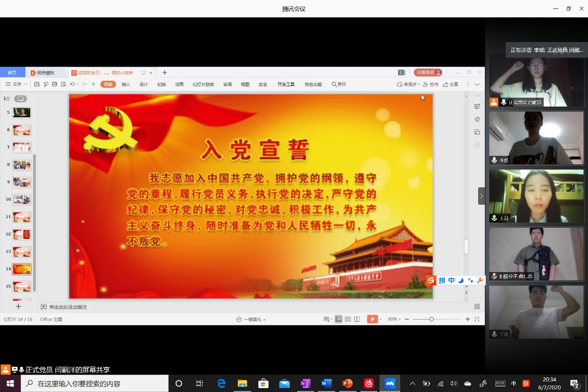This screenshot has height=392, width=588.
Task: Switch to Slide Sorter view
Action: click(348, 319)
